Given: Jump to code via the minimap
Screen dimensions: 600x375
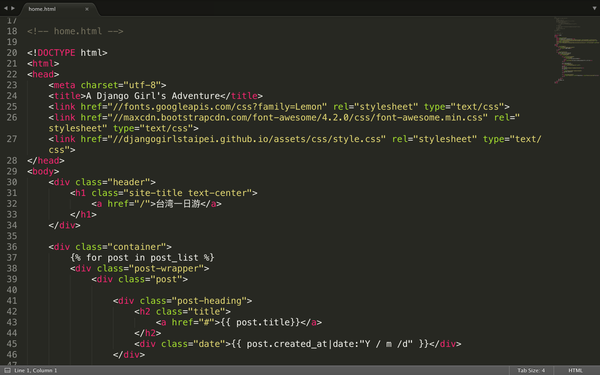Looking at the screenshot, I should [x=577, y=49].
